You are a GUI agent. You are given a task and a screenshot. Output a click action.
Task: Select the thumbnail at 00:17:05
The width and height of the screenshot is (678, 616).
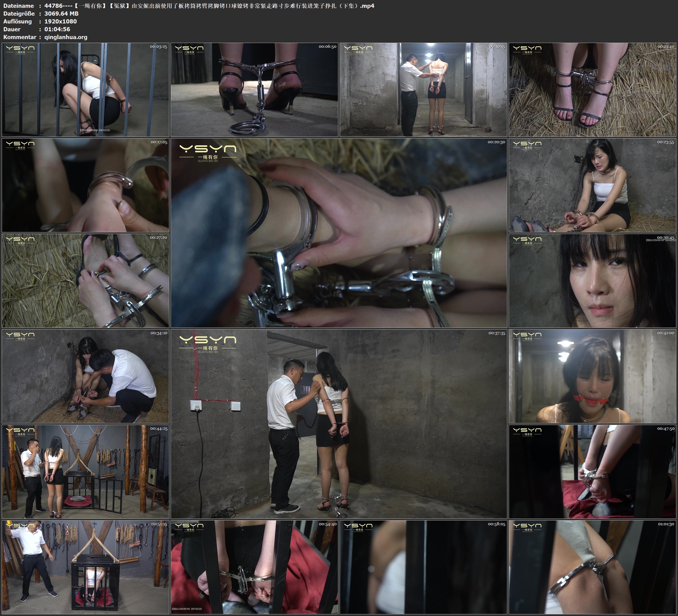(x=85, y=185)
